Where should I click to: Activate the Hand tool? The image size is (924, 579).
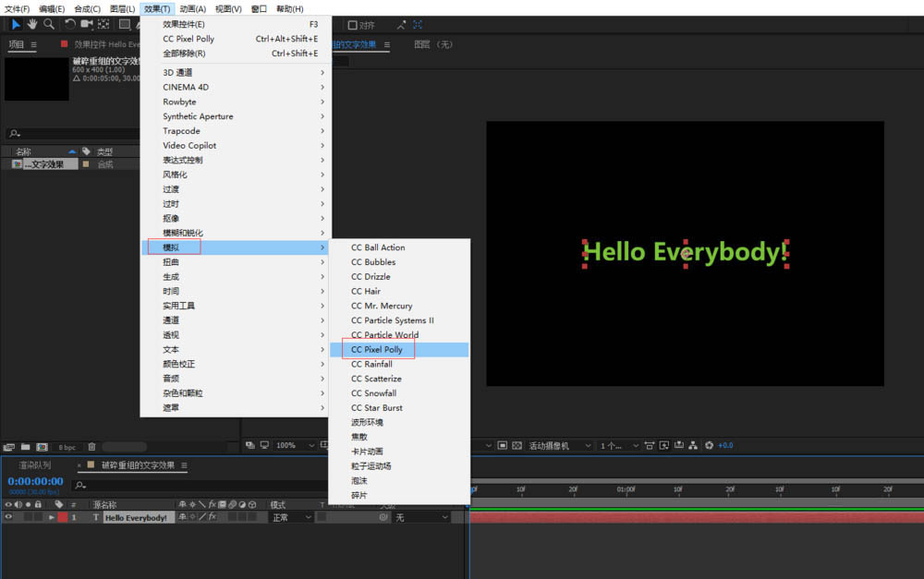(32, 24)
